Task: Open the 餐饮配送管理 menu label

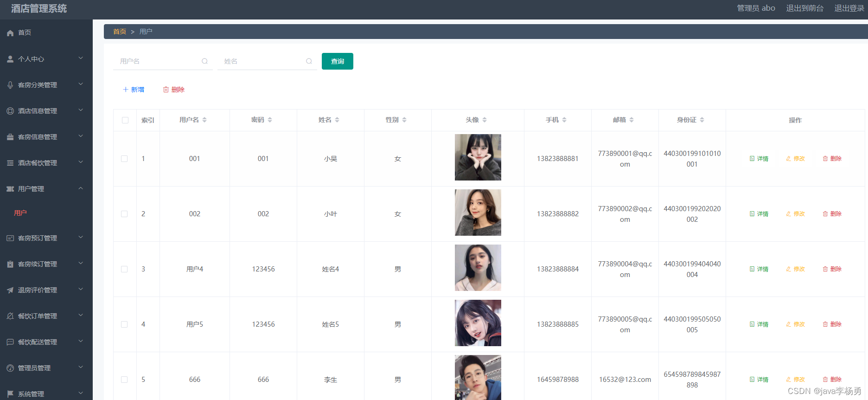Action: (x=38, y=342)
